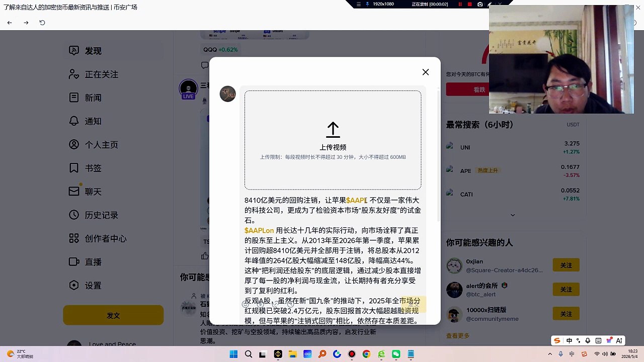Reload the page with the refresh icon
644x362 pixels.
tap(42, 23)
